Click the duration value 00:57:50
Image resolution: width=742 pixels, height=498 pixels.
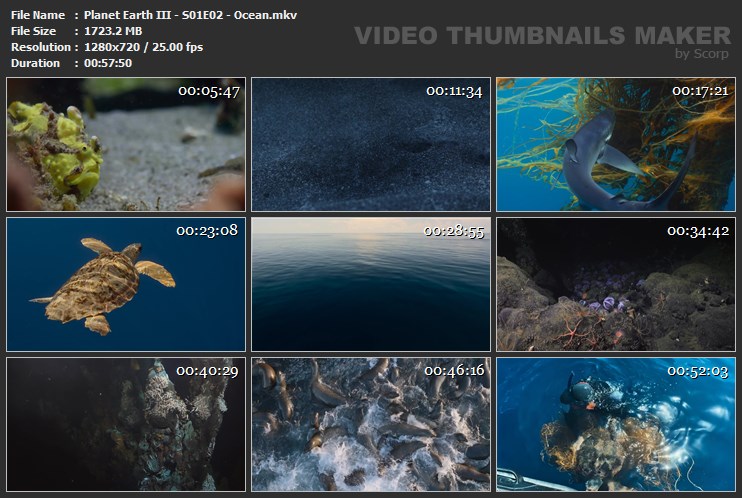[108, 63]
